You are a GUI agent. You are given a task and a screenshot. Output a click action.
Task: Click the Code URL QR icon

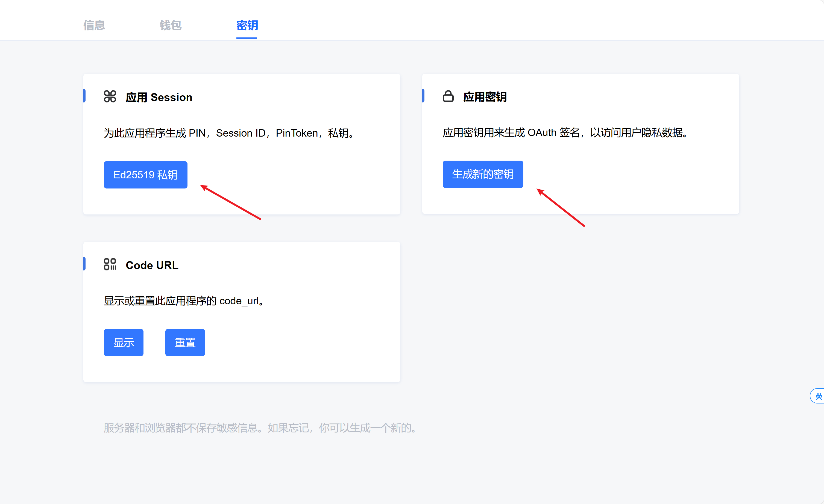pyautogui.click(x=110, y=264)
